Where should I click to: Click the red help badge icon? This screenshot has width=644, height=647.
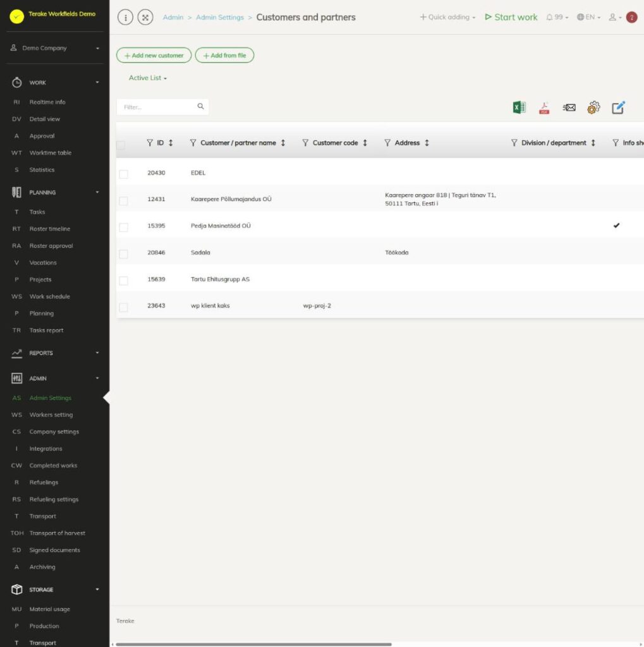631,17
